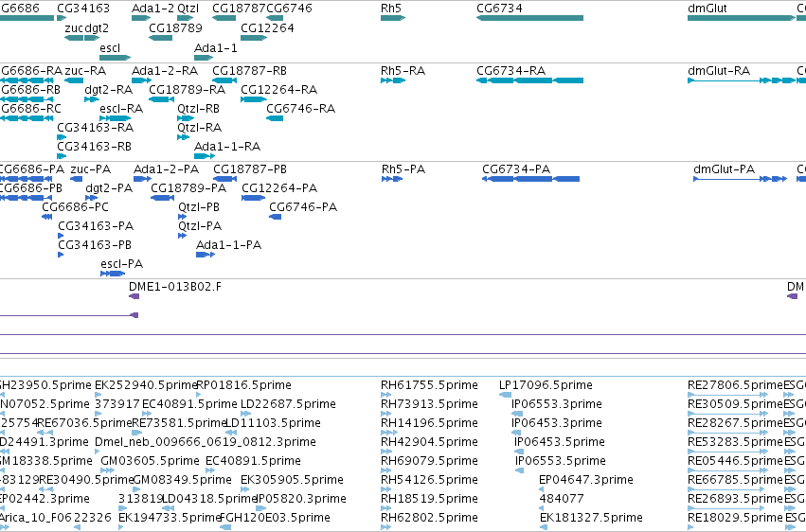This screenshot has height=532, width=806.
Task: Open the CG6746-RA transcript
Action: (x=275, y=118)
